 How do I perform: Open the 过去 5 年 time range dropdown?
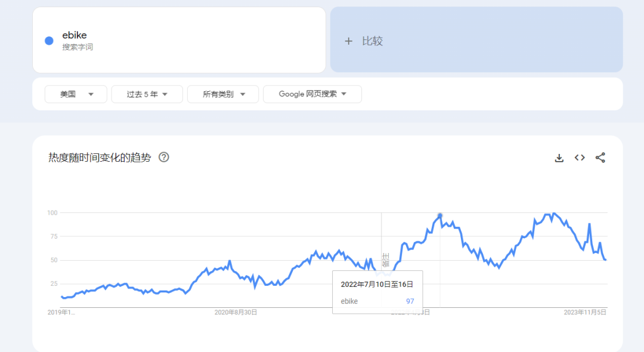point(147,94)
